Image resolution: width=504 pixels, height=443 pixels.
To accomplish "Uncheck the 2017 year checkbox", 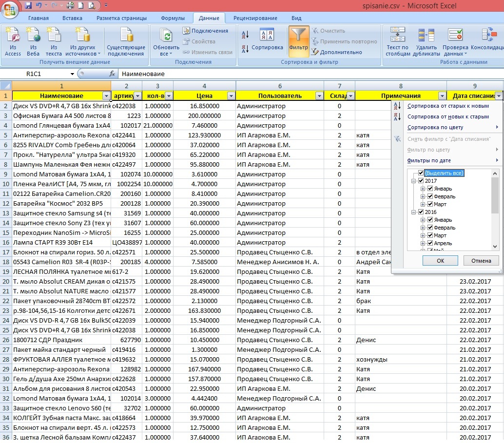I will (421, 181).
